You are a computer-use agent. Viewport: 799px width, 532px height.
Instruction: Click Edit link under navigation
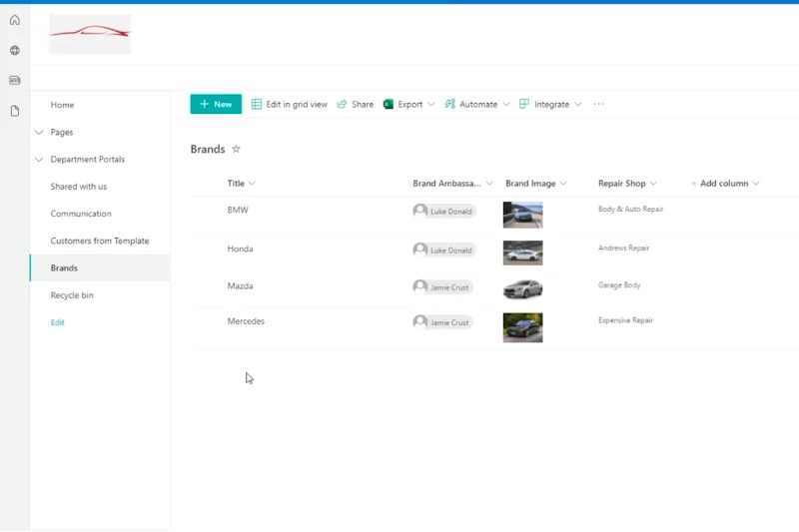pos(58,322)
